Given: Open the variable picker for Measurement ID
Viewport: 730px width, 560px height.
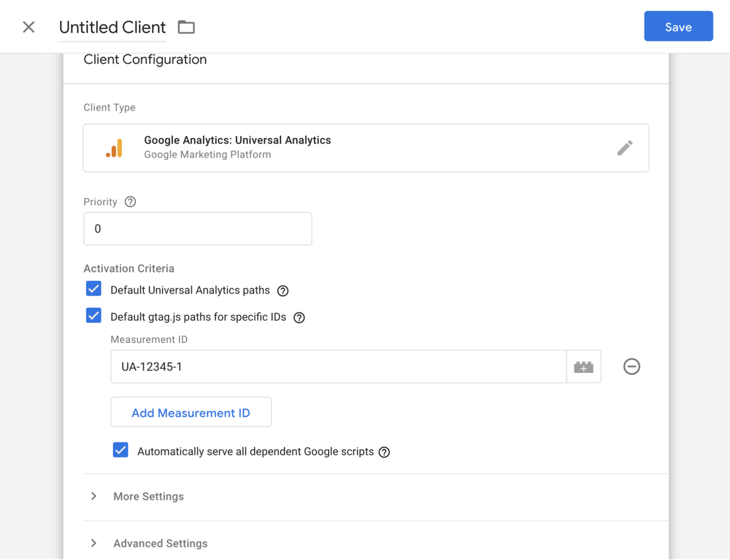Looking at the screenshot, I should click(x=583, y=366).
